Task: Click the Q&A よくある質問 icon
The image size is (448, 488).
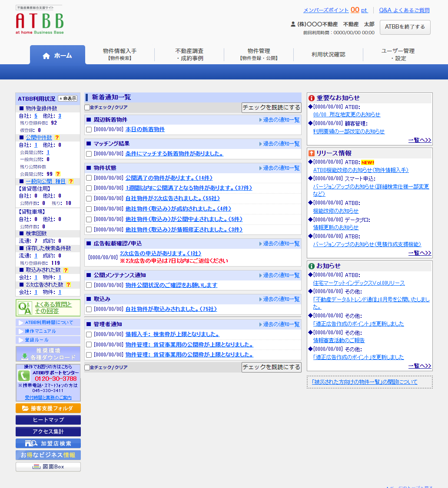Action: click(x=24, y=308)
